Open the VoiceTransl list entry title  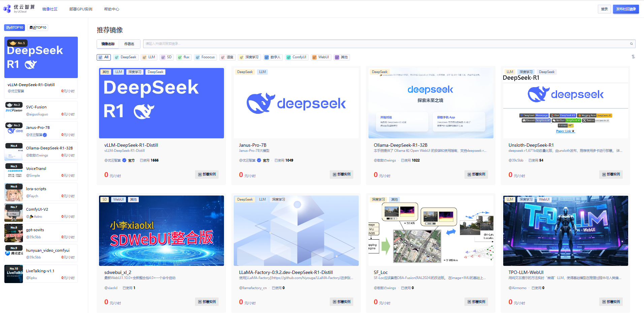(x=36, y=169)
